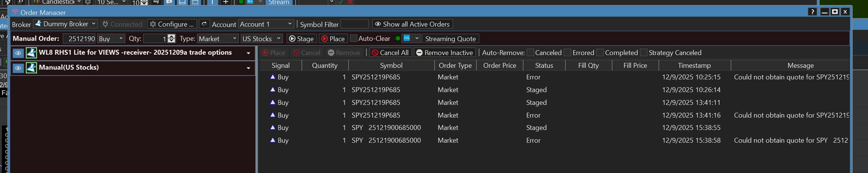Image resolution: width=868 pixels, height=173 pixels.
Task: Stage the manual order
Action: point(302,39)
